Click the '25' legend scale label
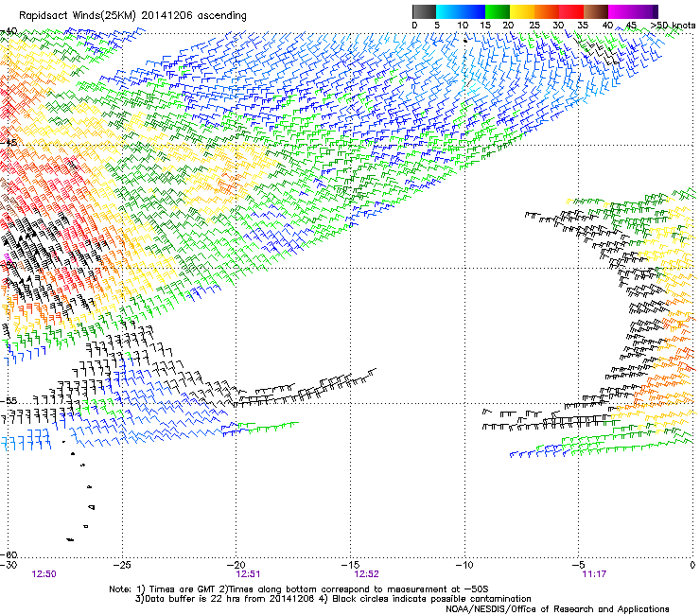This screenshot has height=615, width=700. (x=534, y=25)
